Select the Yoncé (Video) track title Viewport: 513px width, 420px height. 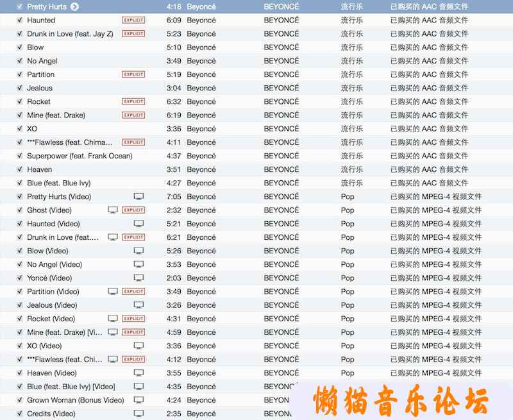click(49, 278)
